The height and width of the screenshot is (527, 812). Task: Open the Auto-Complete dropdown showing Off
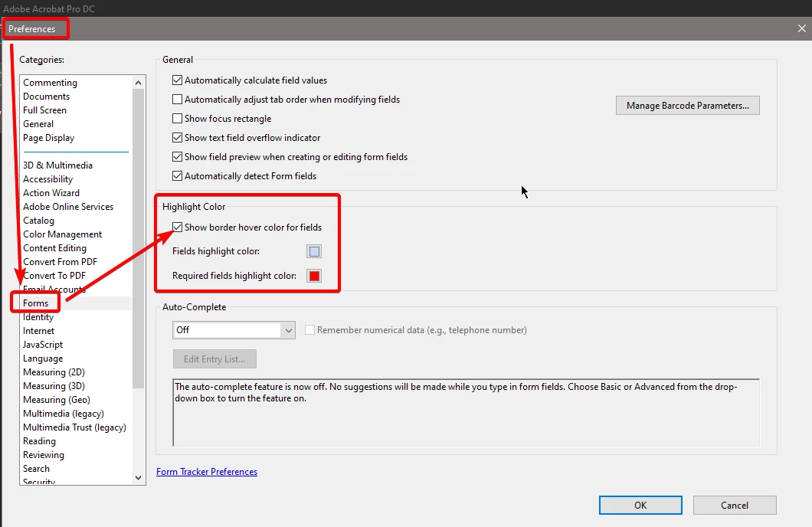(x=234, y=330)
